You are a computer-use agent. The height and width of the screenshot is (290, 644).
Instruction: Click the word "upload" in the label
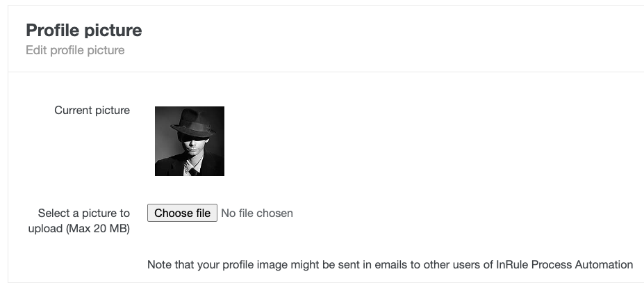pyautogui.click(x=46, y=229)
